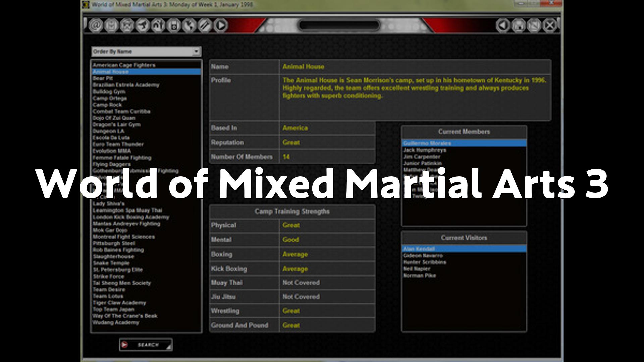This screenshot has width=644, height=362.
Task: Select visitor Alan Kendall
Action: click(x=464, y=249)
